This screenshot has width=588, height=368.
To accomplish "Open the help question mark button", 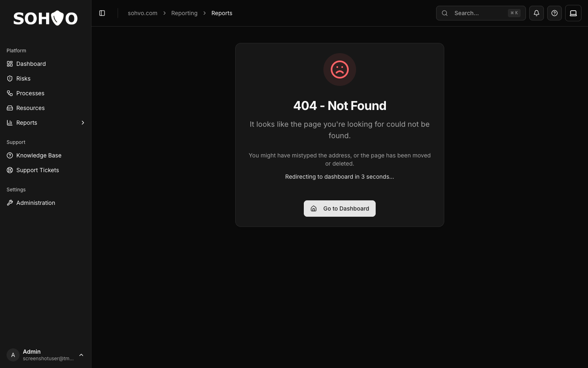I will (x=555, y=13).
